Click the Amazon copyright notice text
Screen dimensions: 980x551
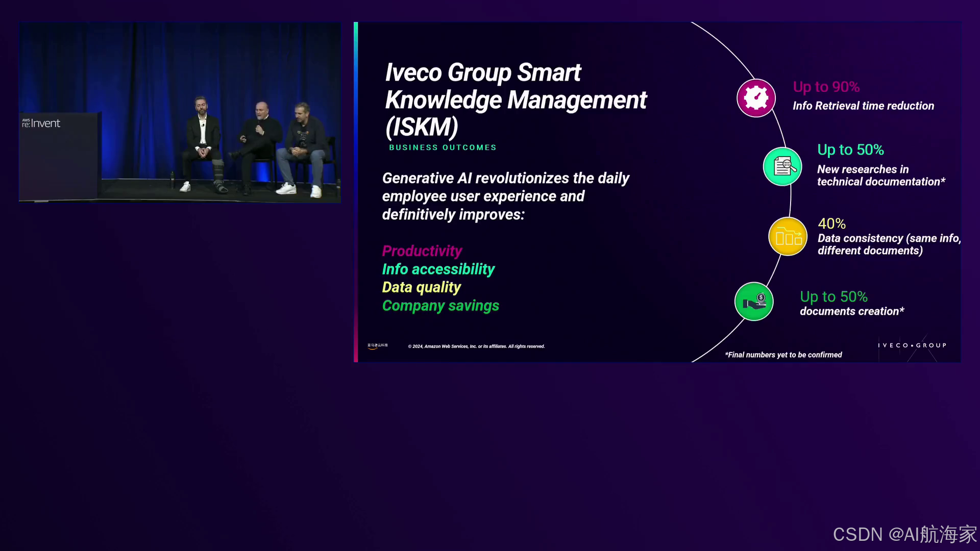coord(476,346)
